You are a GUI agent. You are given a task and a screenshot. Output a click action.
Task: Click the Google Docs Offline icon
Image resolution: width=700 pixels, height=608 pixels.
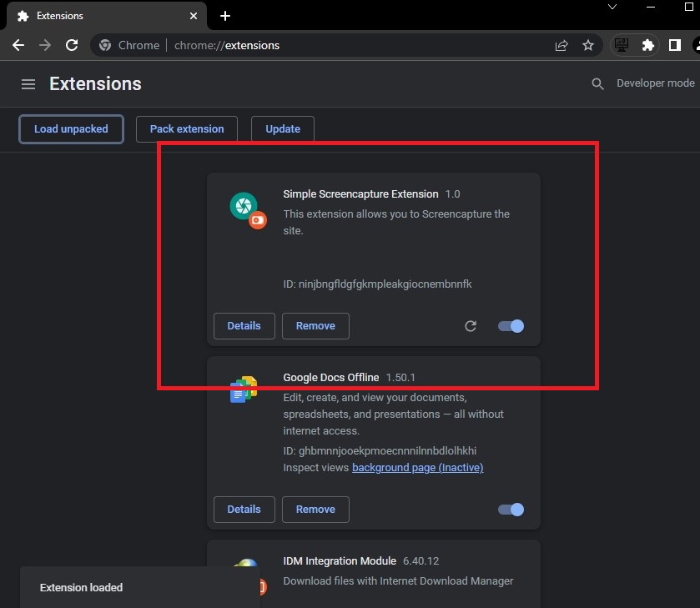pos(244,389)
